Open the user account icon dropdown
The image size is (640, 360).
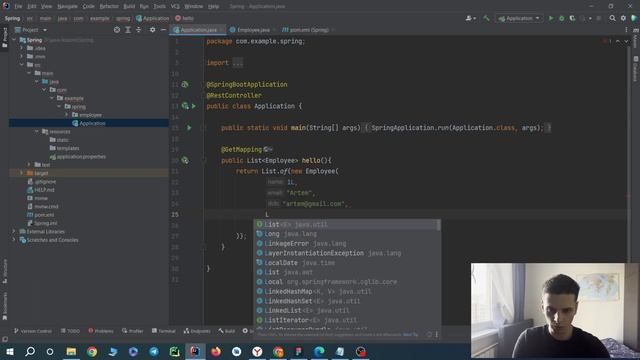click(471, 18)
